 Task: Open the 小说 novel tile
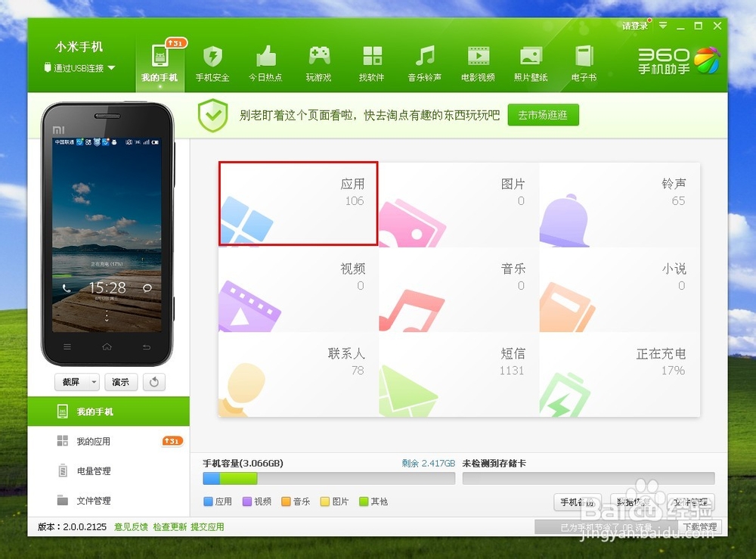click(620, 290)
